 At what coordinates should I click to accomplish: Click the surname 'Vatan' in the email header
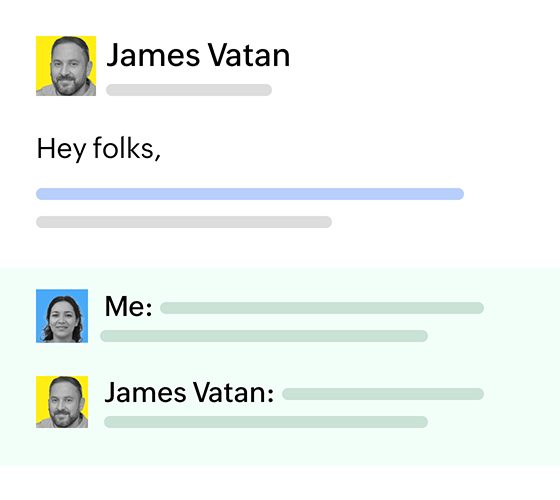[x=249, y=55]
